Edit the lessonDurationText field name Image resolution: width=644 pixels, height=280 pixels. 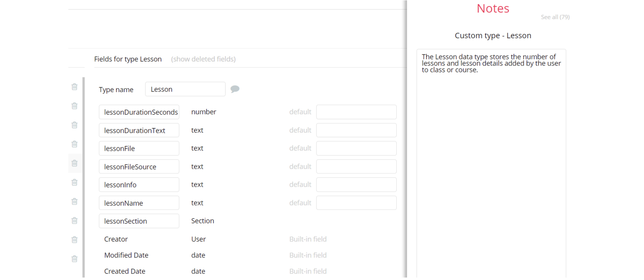(139, 131)
